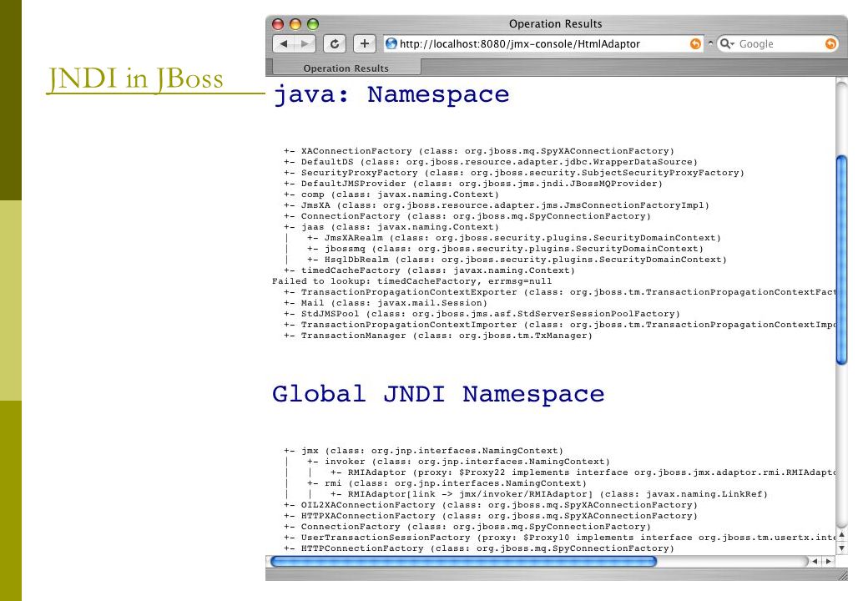The image size is (868, 601).
Task: Go forward with the Safari forward arrow
Action: (305, 43)
